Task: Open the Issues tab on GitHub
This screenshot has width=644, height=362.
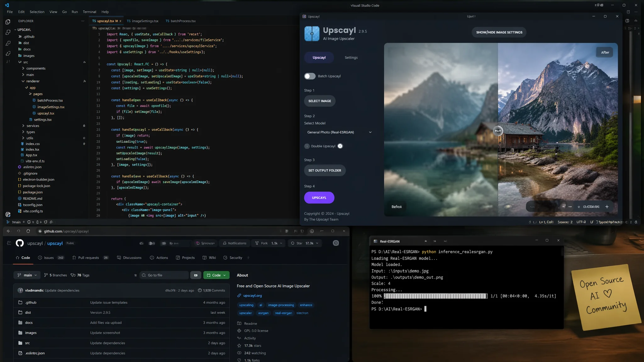Action: coord(51,258)
